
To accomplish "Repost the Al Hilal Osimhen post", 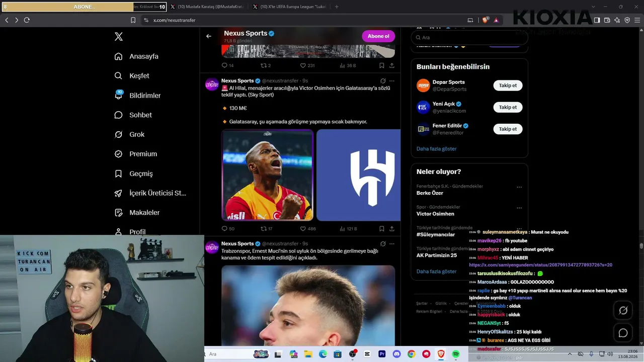I will [x=266, y=229].
